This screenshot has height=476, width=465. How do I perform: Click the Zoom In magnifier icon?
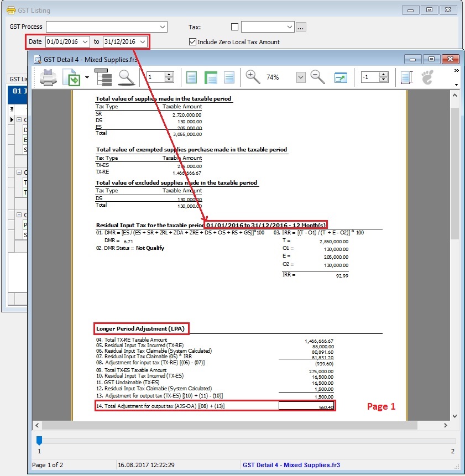point(253,77)
